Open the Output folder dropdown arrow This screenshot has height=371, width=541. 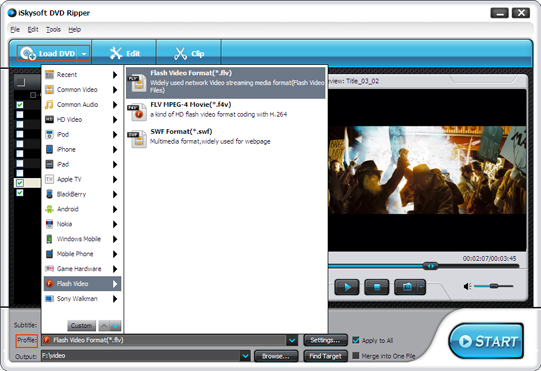(245, 356)
